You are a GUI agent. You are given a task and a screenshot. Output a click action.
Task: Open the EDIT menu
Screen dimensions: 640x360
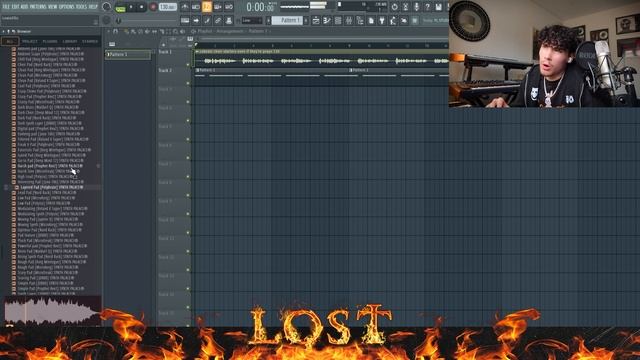coord(16,7)
